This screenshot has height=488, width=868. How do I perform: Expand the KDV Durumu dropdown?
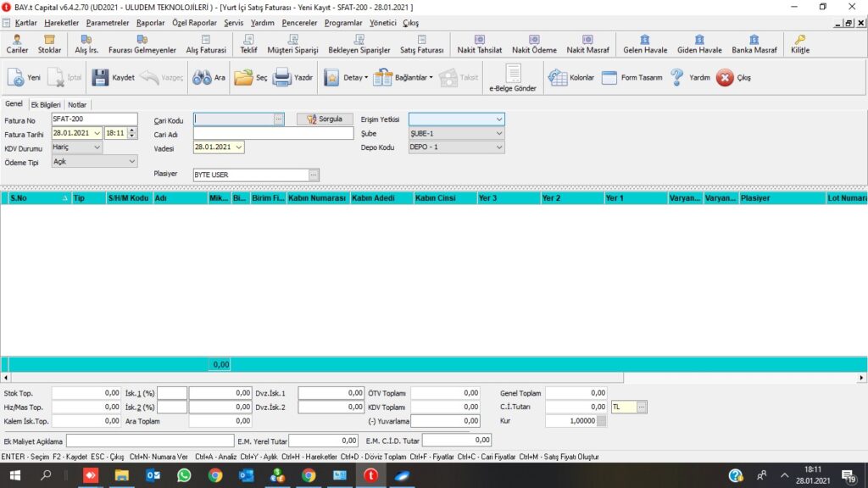pyautogui.click(x=96, y=147)
